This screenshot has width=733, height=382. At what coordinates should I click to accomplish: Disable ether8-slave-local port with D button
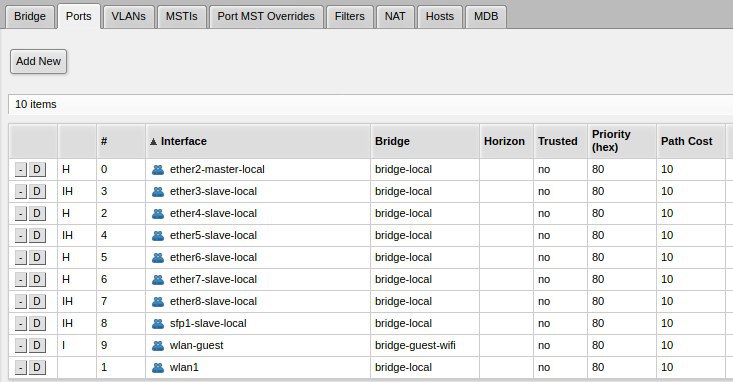coord(37,302)
